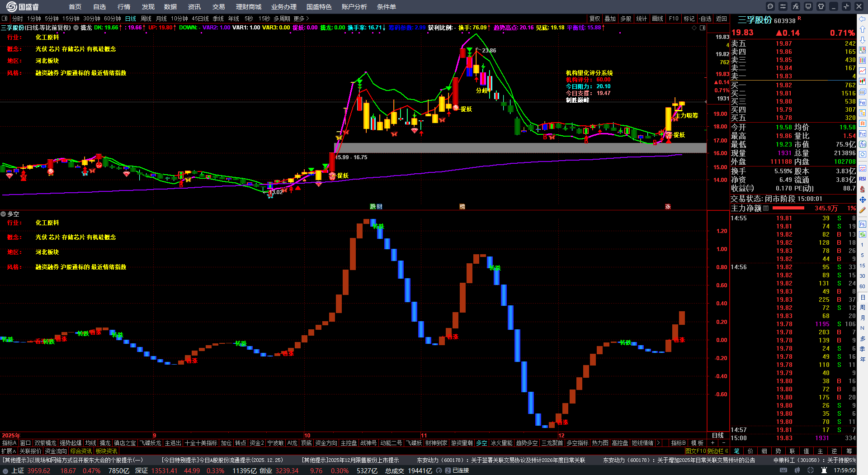
Task: Switch chart to 分时 intraday view
Action: click(x=18, y=19)
